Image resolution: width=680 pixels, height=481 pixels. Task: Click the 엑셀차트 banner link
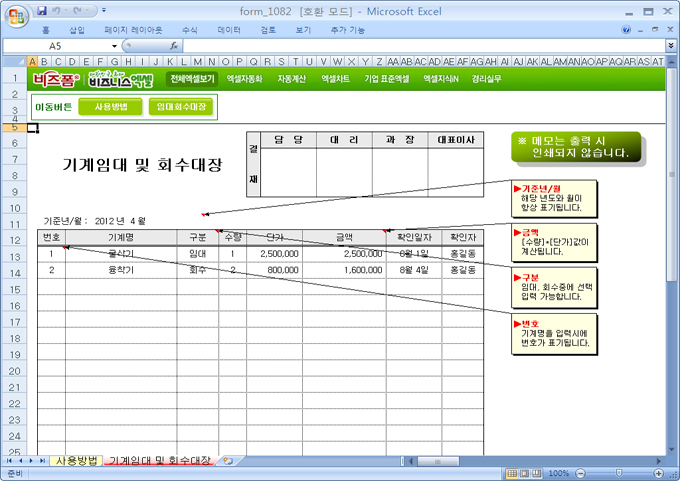pyautogui.click(x=335, y=79)
